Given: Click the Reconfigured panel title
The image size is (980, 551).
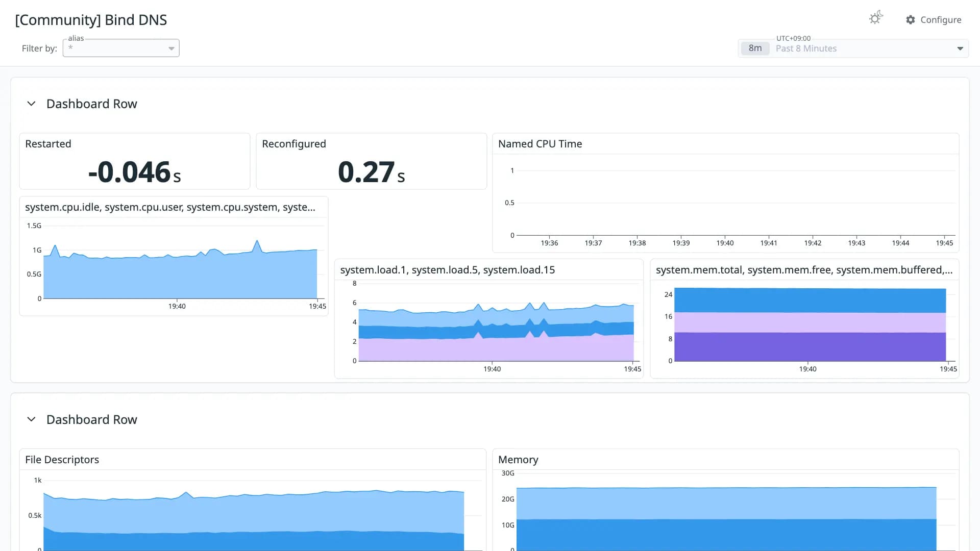Looking at the screenshot, I should point(293,144).
